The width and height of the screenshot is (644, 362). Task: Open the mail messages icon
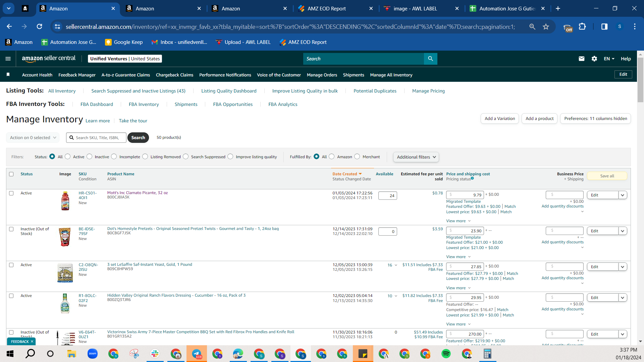coord(582,59)
